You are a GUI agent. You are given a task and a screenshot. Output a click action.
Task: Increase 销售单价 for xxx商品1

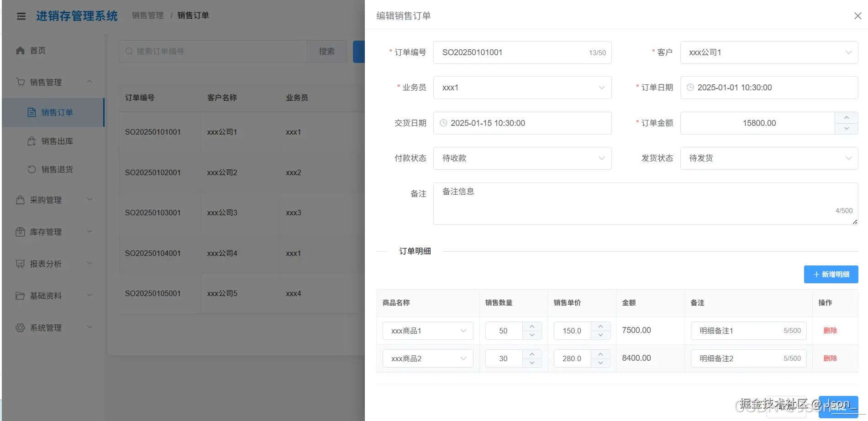600,327
